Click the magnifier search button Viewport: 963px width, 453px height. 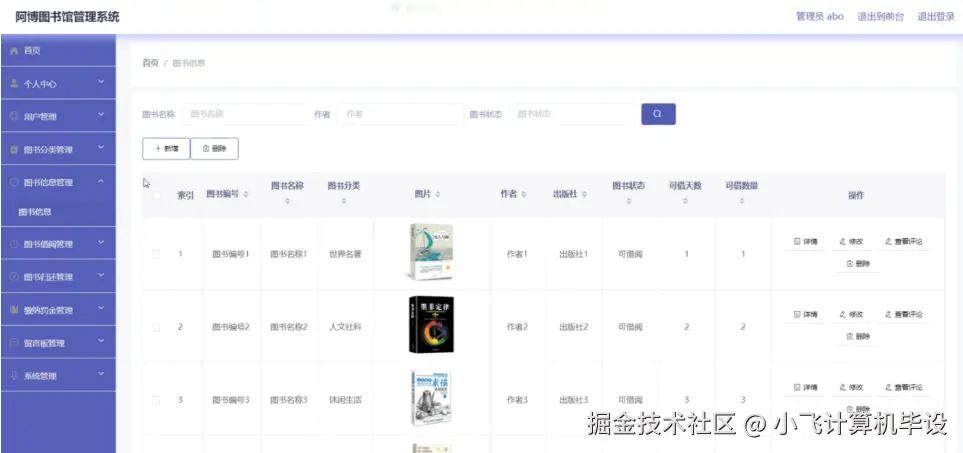658,114
